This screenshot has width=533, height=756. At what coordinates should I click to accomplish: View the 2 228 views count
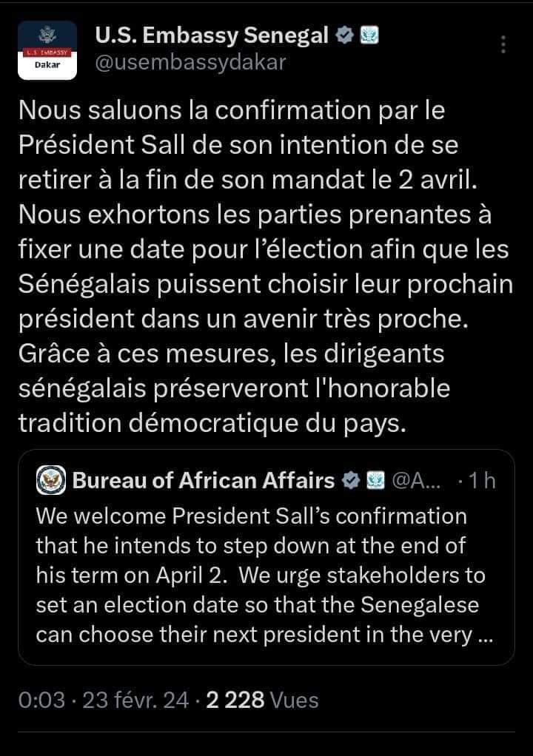tap(235, 699)
